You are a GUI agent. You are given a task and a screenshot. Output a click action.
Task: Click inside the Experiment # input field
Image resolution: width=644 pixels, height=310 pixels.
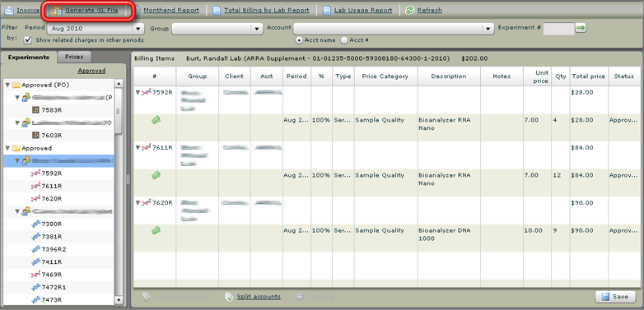558,28
